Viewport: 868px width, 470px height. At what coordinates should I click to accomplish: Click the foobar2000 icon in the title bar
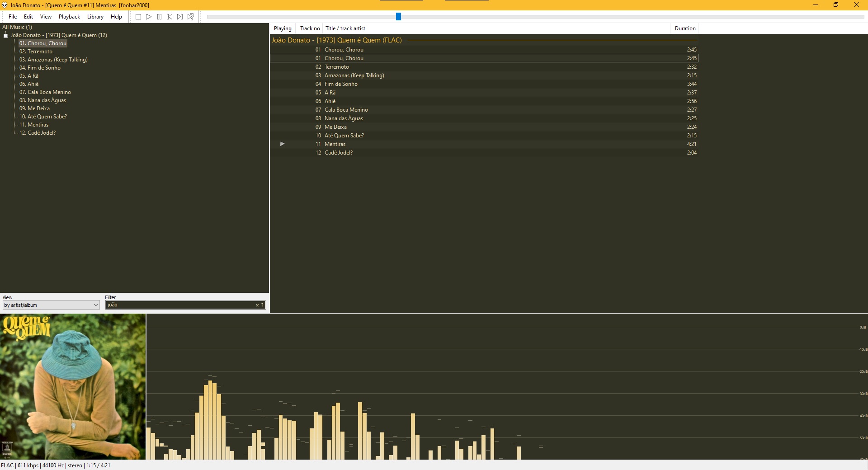5,5
